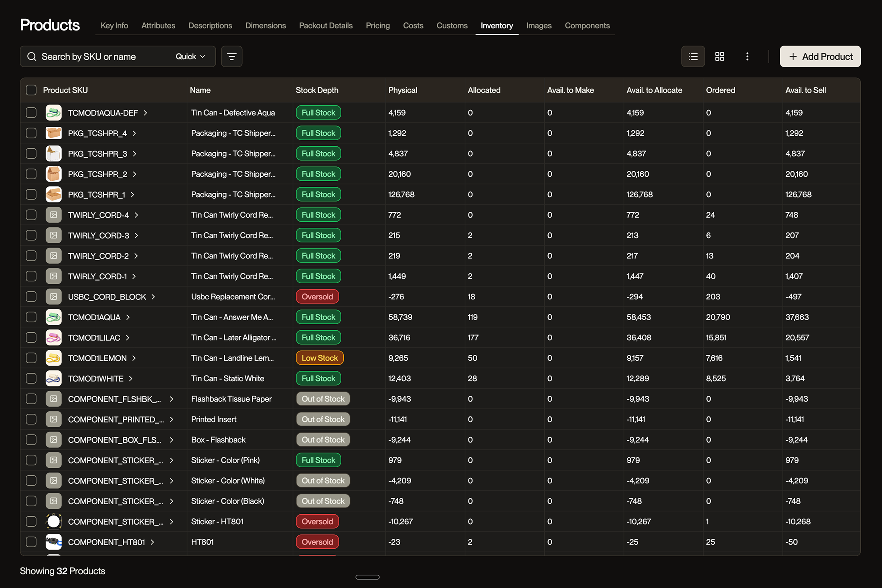
Task: Click the TWIRLY_CORD-3 placeholder image icon
Action: pyautogui.click(x=53, y=235)
